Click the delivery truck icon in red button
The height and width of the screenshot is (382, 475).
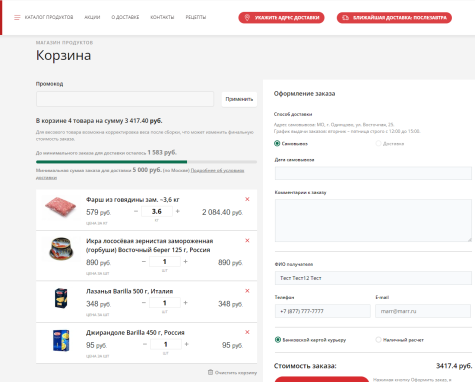pos(346,18)
